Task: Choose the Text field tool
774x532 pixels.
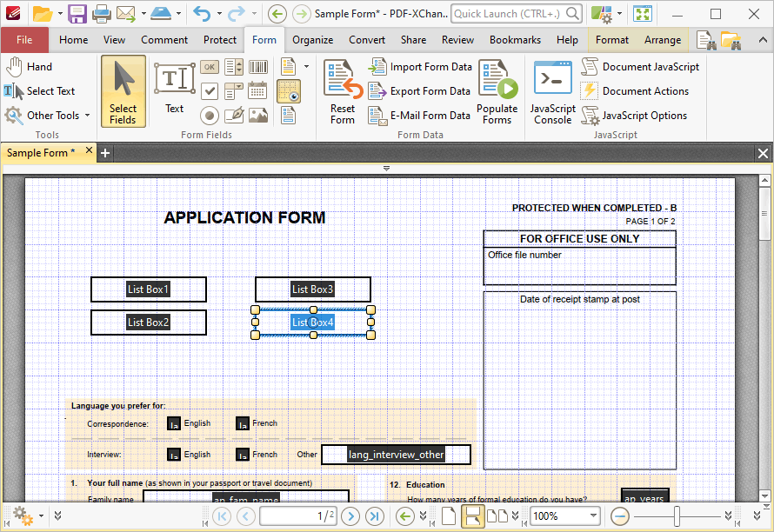Action: [x=174, y=88]
